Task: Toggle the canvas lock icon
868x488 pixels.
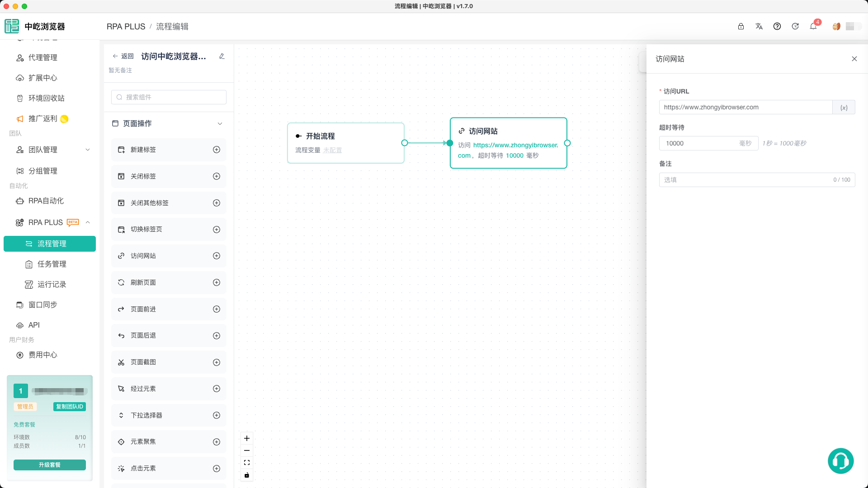Action: (x=247, y=475)
